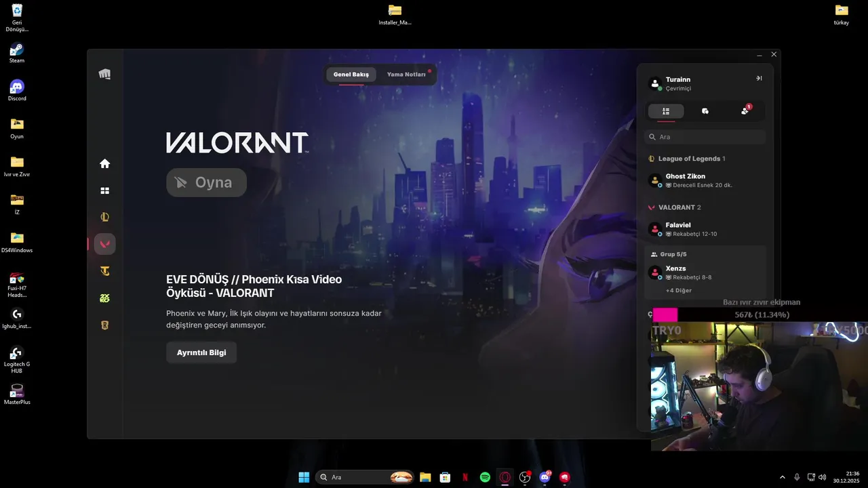Switch to friends list tab

666,111
